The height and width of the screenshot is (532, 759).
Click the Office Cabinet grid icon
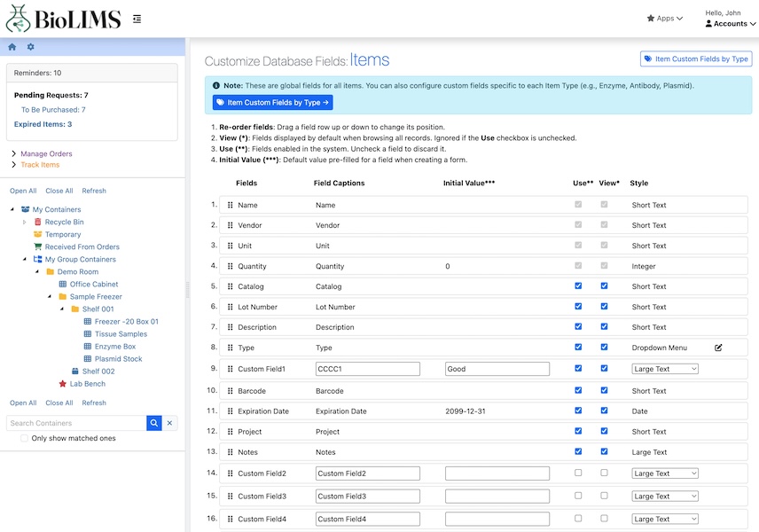tap(62, 284)
